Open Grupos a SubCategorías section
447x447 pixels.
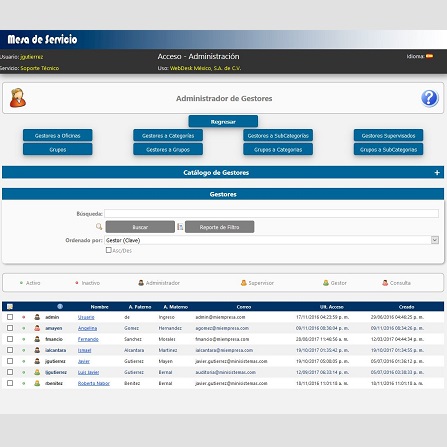(x=388, y=149)
